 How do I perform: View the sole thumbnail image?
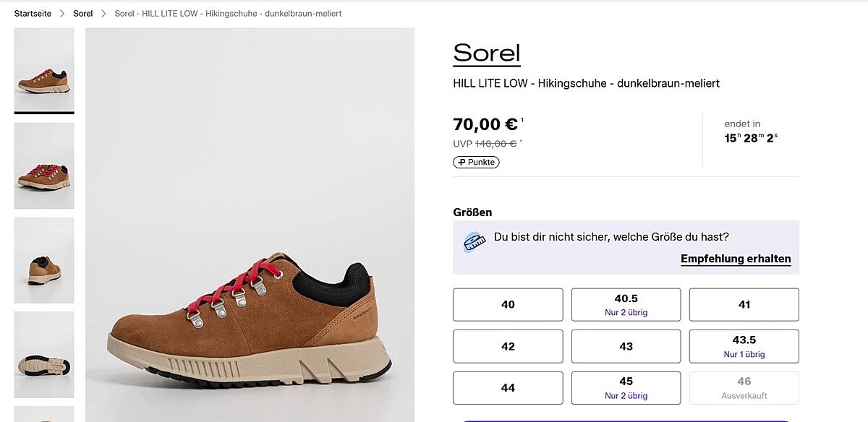pos(44,355)
